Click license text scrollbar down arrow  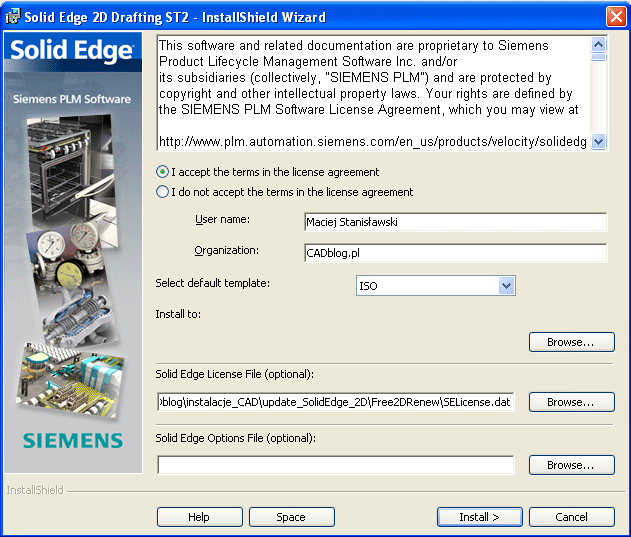coord(599,142)
